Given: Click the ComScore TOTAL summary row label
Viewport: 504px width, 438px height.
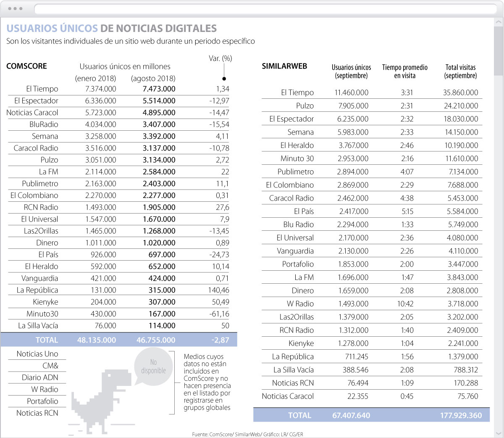Looking at the screenshot, I should pos(47,340).
